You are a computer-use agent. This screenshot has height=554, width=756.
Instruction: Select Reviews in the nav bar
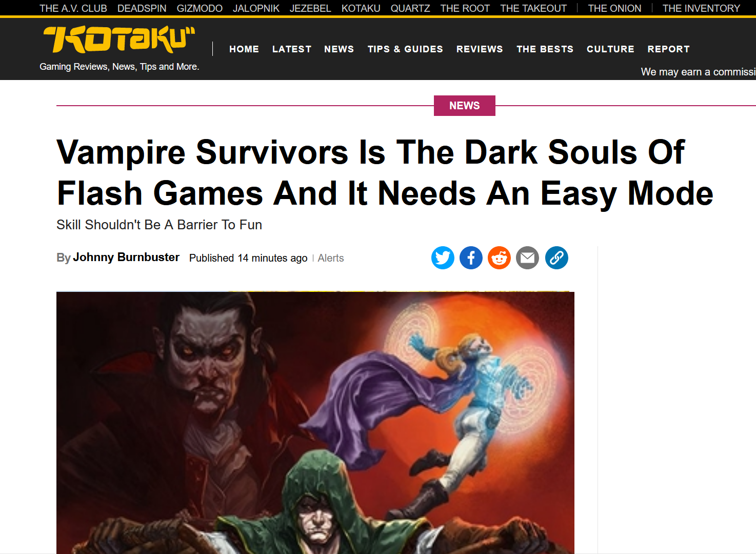coord(480,49)
